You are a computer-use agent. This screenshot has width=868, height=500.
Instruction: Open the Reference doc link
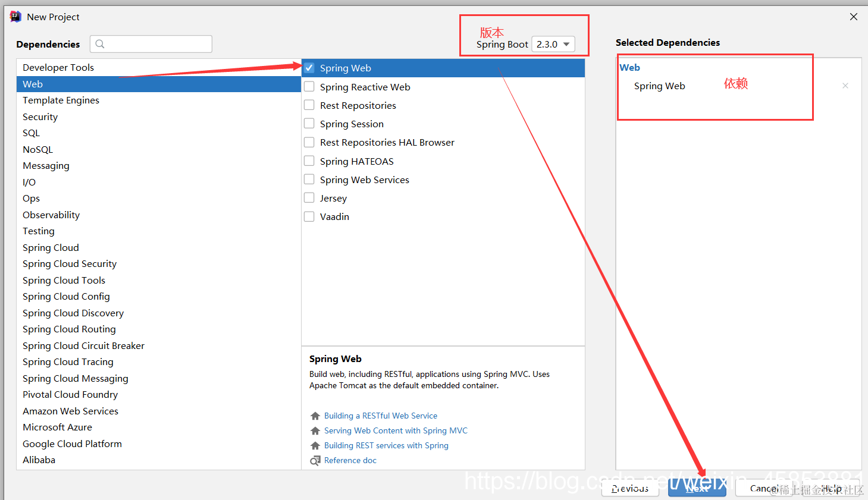pyautogui.click(x=350, y=460)
